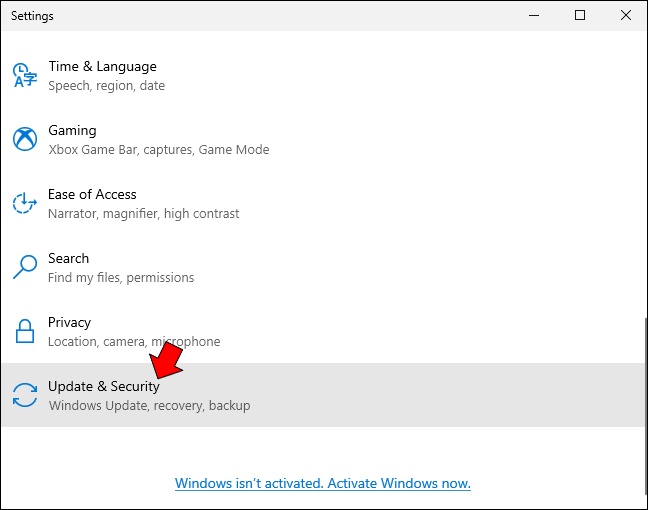Click the 'Windows isn't activated' activation link
648x510 pixels.
(x=322, y=483)
